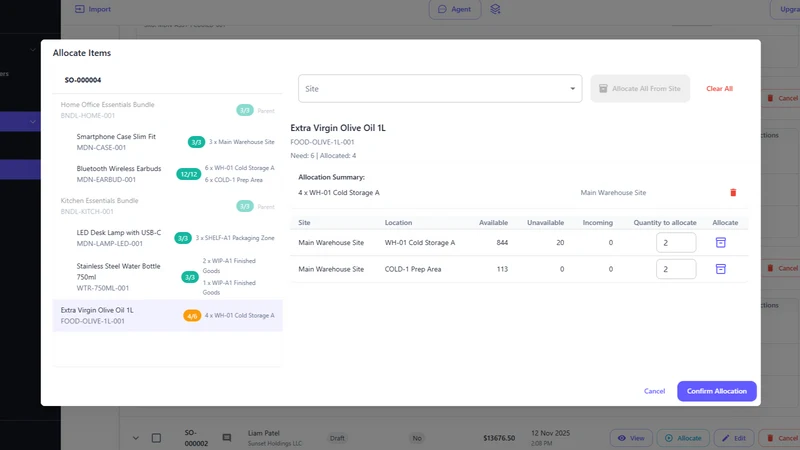This screenshot has height=450, width=800.
Task: Edit quantity field for WH-01 Cold Storage A
Action: click(x=676, y=242)
